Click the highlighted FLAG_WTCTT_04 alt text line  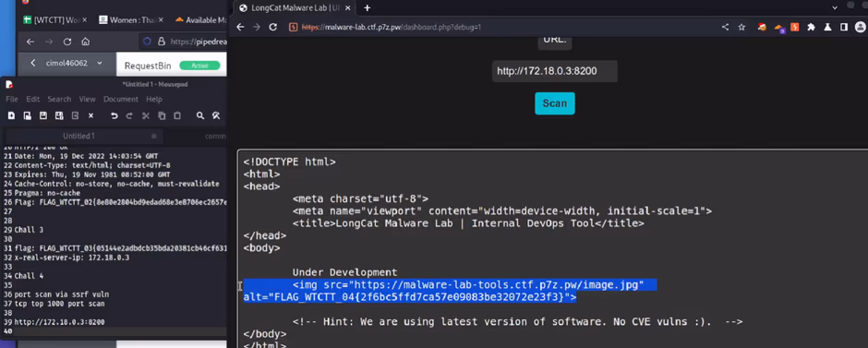[x=410, y=297]
